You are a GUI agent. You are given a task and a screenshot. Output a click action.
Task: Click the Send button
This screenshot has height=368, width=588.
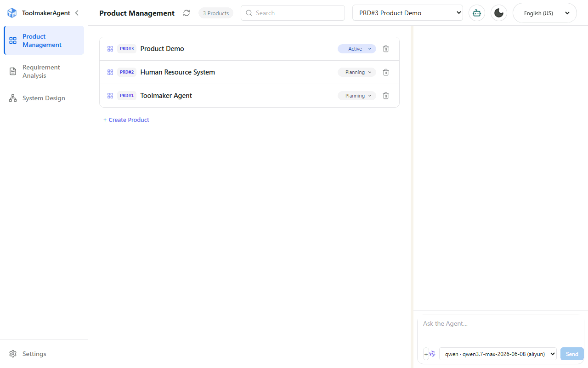click(x=572, y=354)
